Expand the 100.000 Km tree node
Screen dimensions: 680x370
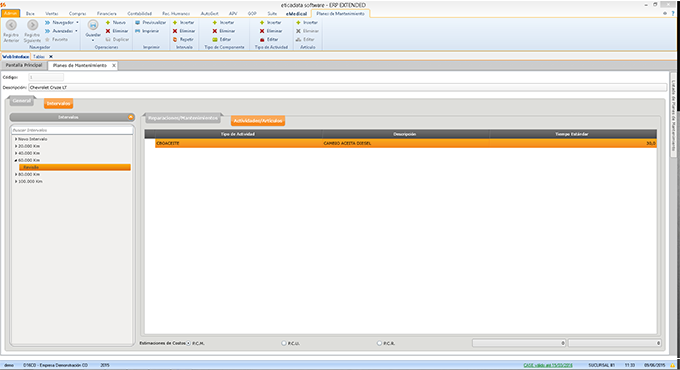coord(16,181)
